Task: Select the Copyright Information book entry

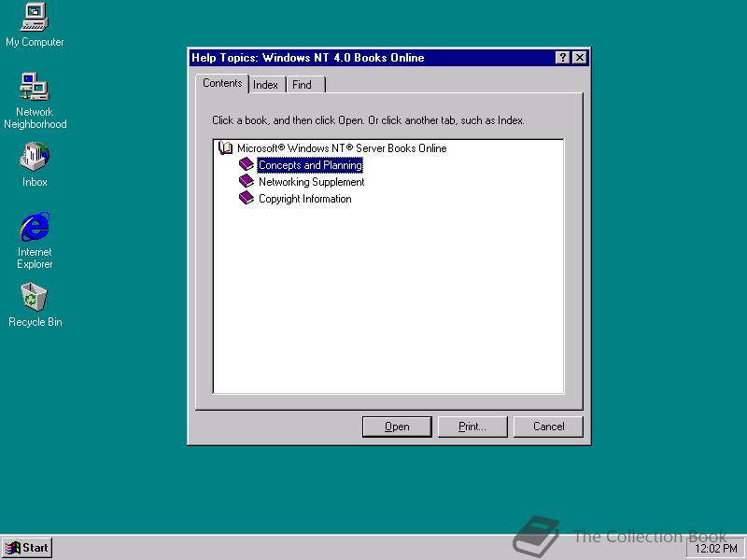Action: click(305, 199)
